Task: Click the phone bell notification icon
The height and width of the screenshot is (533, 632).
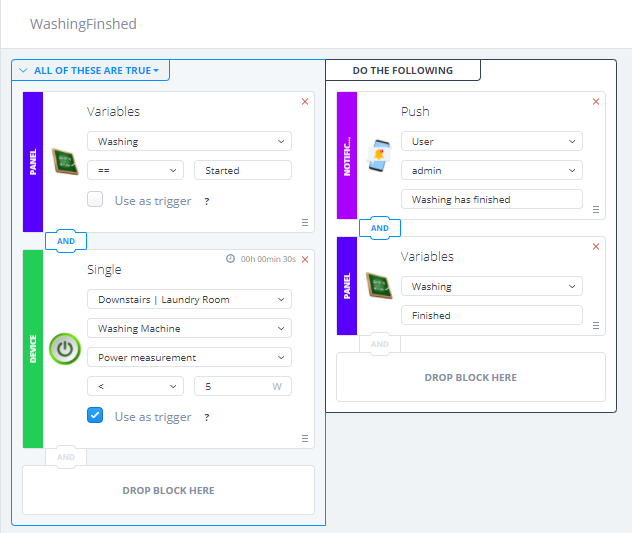Action: point(379,156)
